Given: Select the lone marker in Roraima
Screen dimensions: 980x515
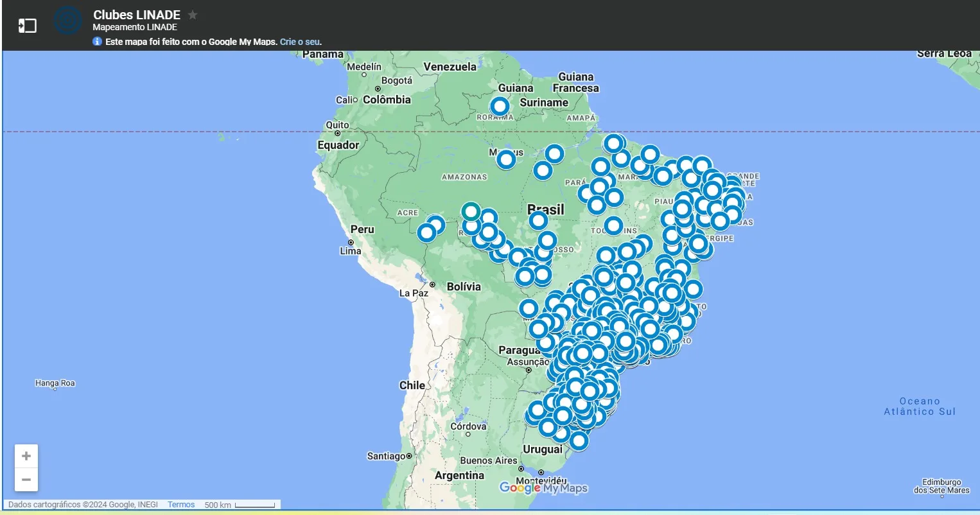Looking at the screenshot, I should tap(500, 106).
